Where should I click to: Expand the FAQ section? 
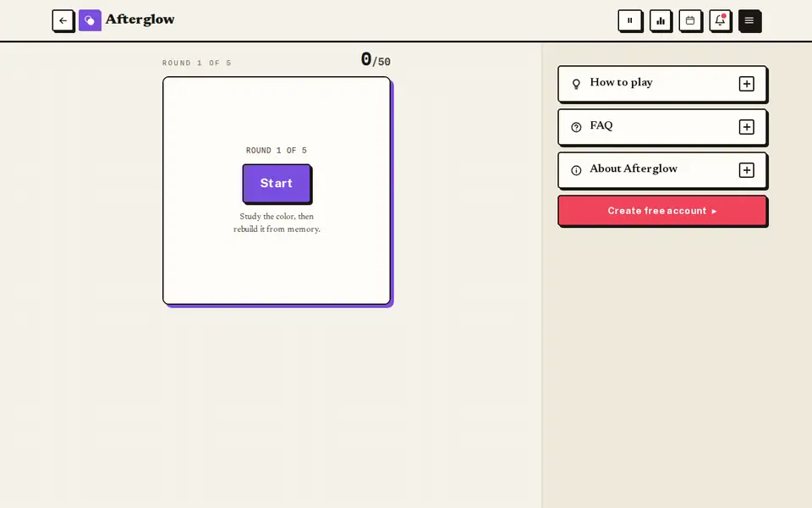pos(661,127)
